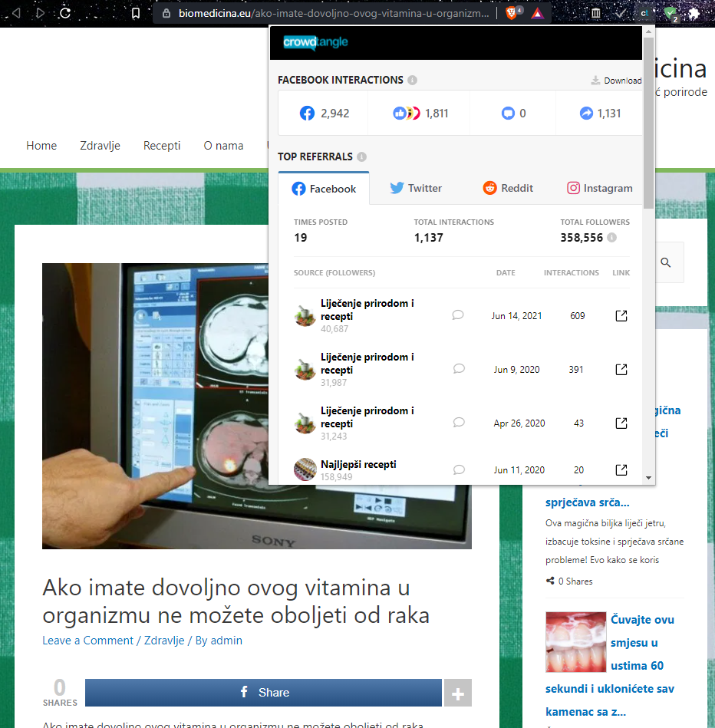Click the CrowdTangle extension icon
The image size is (715, 728).
pos(644,14)
